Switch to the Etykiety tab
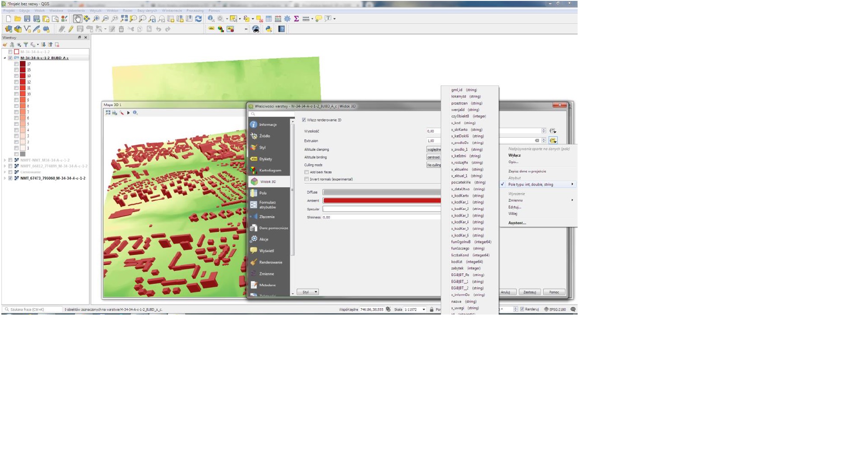The image size is (868, 458). [266, 159]
